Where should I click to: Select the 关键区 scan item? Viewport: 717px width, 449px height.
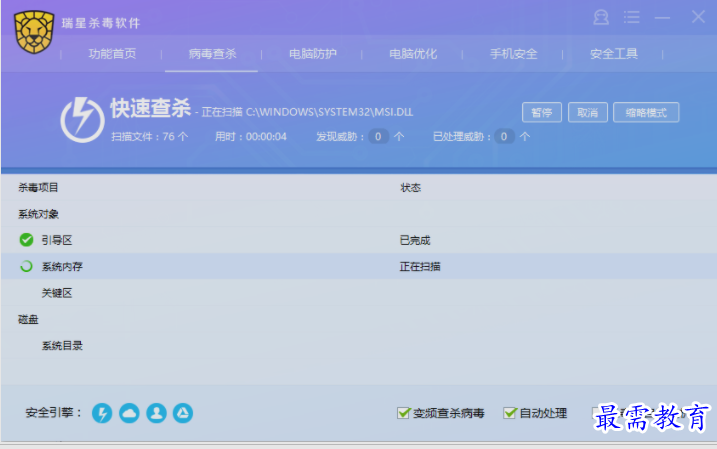tap(57, 293)
